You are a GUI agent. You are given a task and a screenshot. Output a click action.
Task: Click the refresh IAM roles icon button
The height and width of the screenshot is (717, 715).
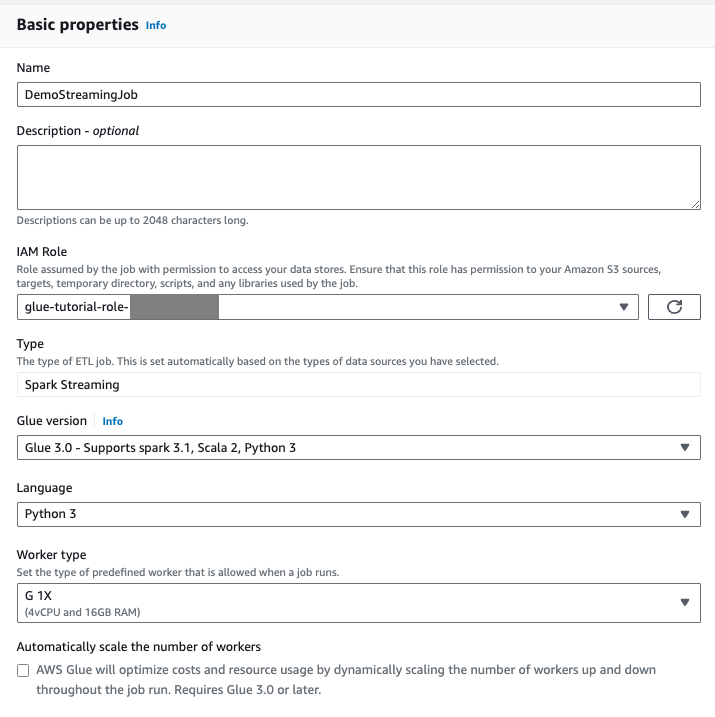[674, 307]
